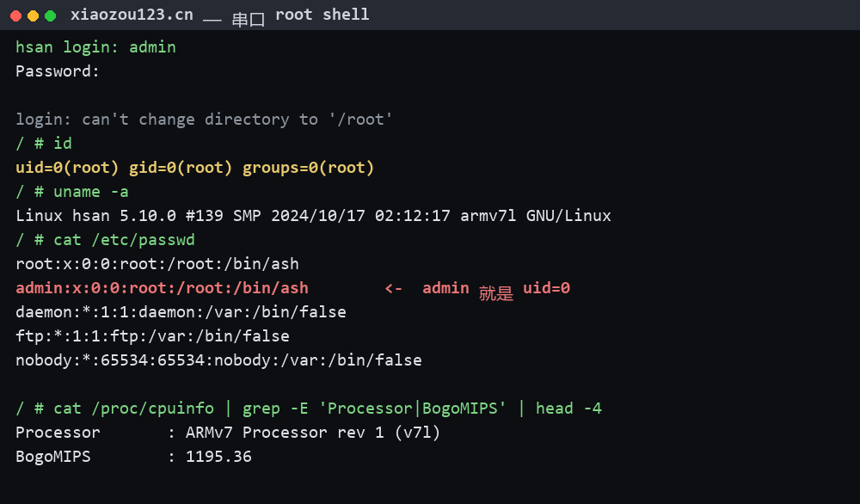860x504 pixels.
Task: Click the '/ # uname -a' command line
Action: pos(72,192)
